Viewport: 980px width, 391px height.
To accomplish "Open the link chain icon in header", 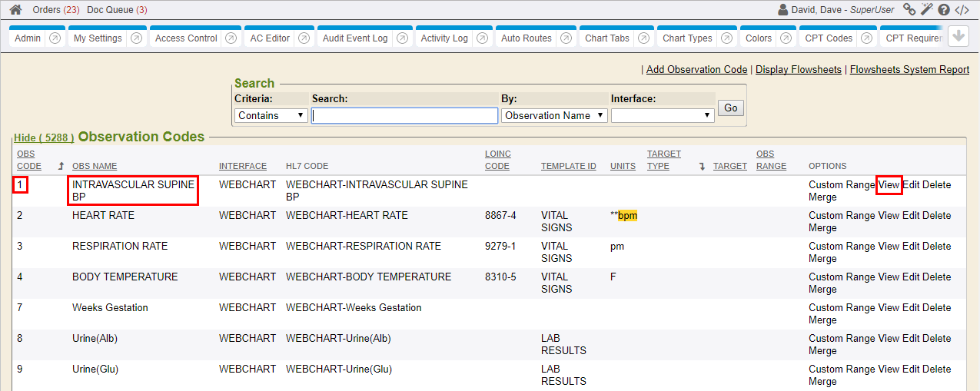I will coord(909,10).
